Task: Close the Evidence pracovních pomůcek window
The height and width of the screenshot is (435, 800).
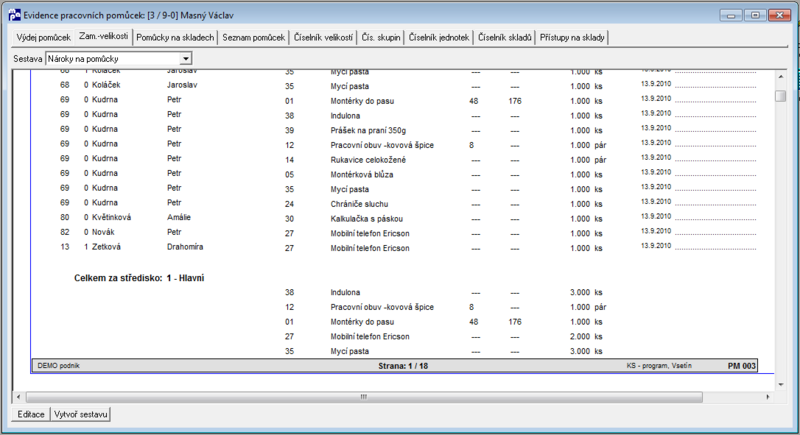Action: (780, 15)
